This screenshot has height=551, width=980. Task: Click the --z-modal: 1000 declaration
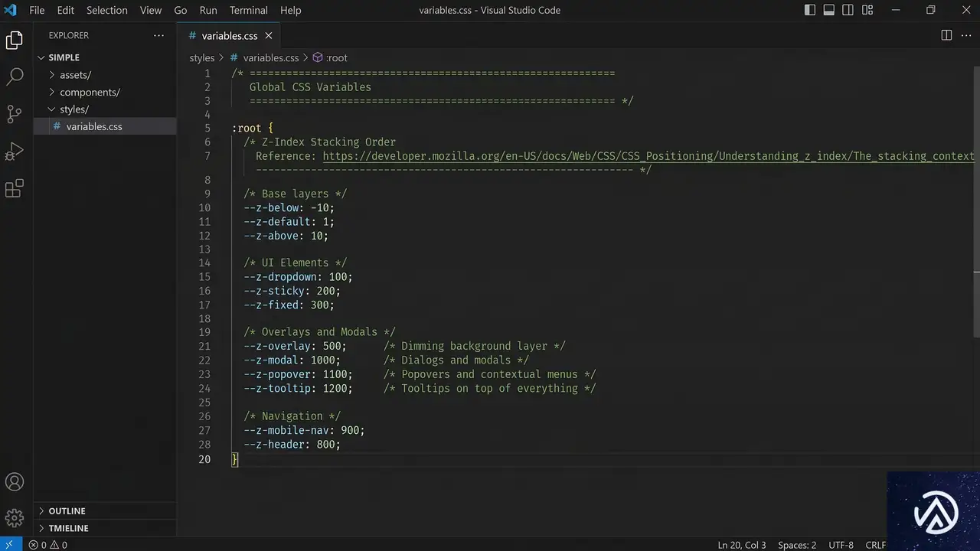coord(292,360)
